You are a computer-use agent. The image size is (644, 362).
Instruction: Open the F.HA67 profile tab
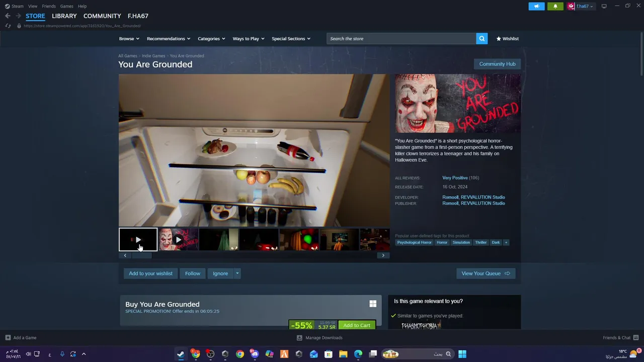138,16
